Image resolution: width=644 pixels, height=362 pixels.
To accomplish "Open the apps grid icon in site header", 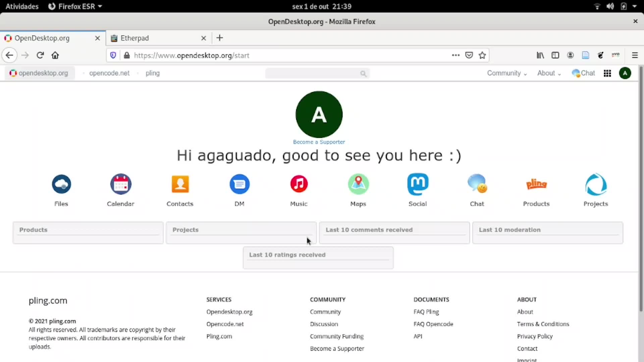I will (607, 73).
